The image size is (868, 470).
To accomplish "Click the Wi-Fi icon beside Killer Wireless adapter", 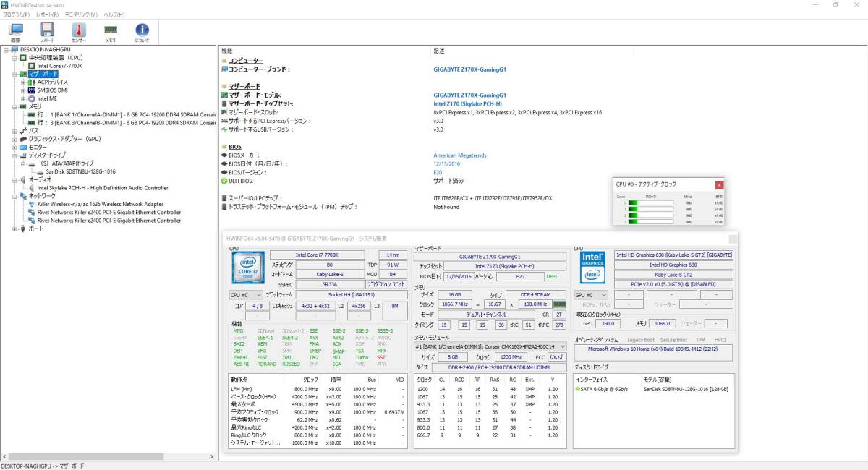I will tap(32, 204).
